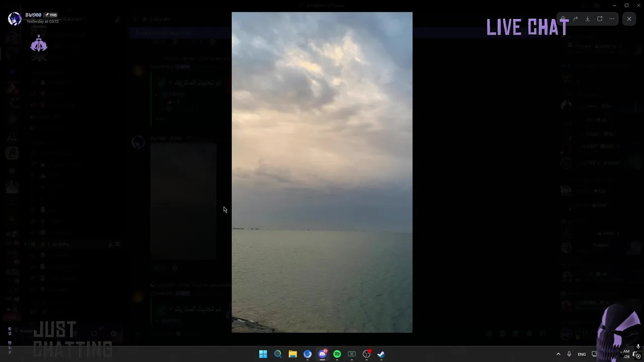Click the 7RB server tag badge
The image size is (644, 362).
click(51, 15)
